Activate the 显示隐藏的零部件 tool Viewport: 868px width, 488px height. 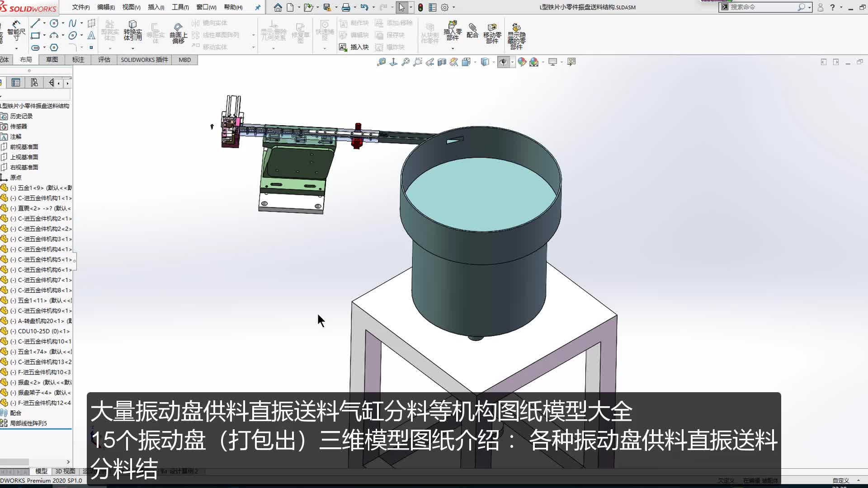517,32
